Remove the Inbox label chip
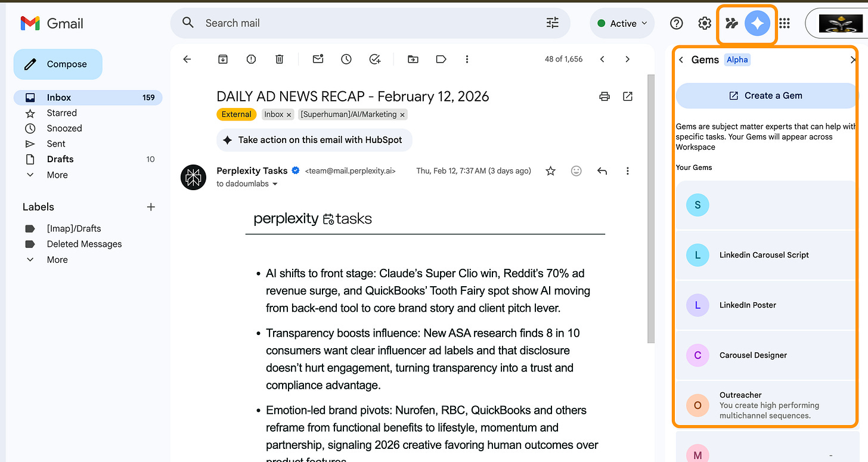Viewport: 868px width, 462px height. (289, 114)
